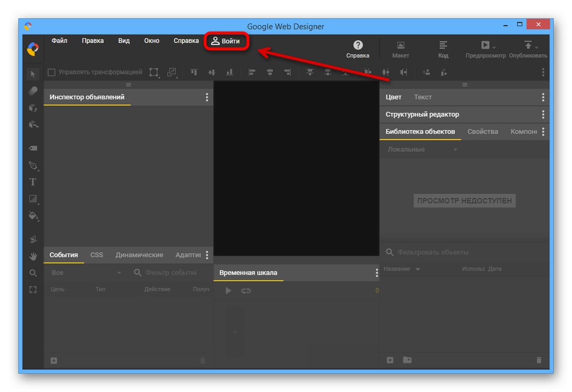
Task: Toggle loop playback in timeline
Action: pyautogui.click(x=246, y=291)
